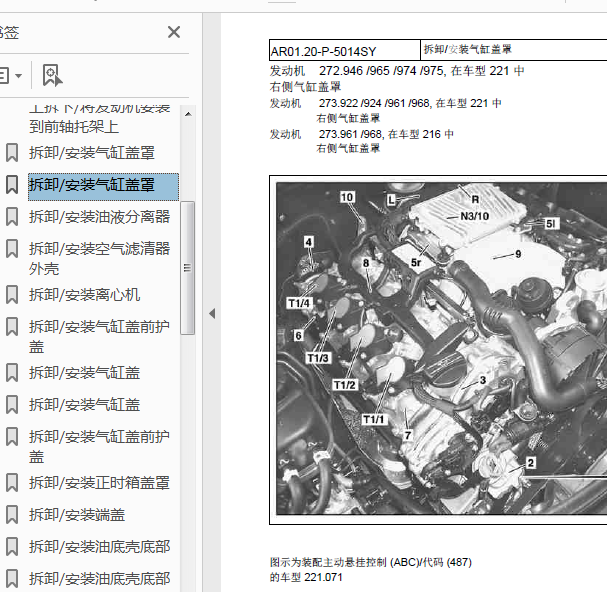Collapse the side panel with the left arrow
607x592 pixels.
(x=212, y=313)
